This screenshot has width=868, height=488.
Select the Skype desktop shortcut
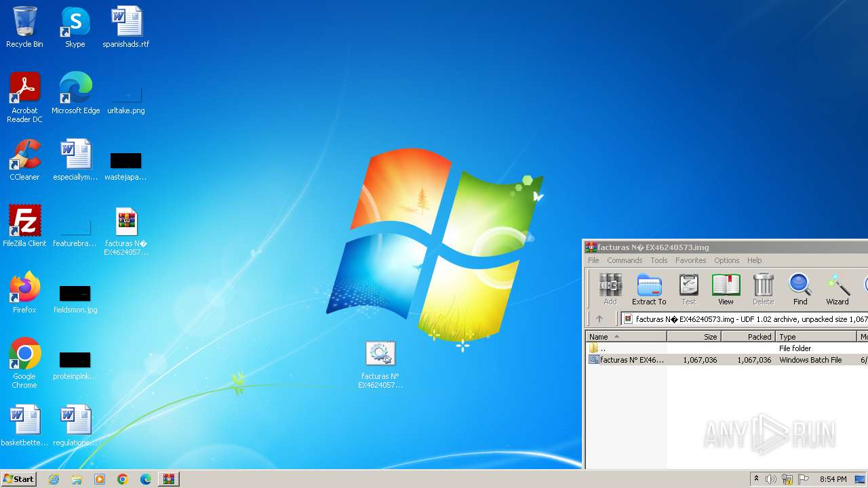point(75,27)
